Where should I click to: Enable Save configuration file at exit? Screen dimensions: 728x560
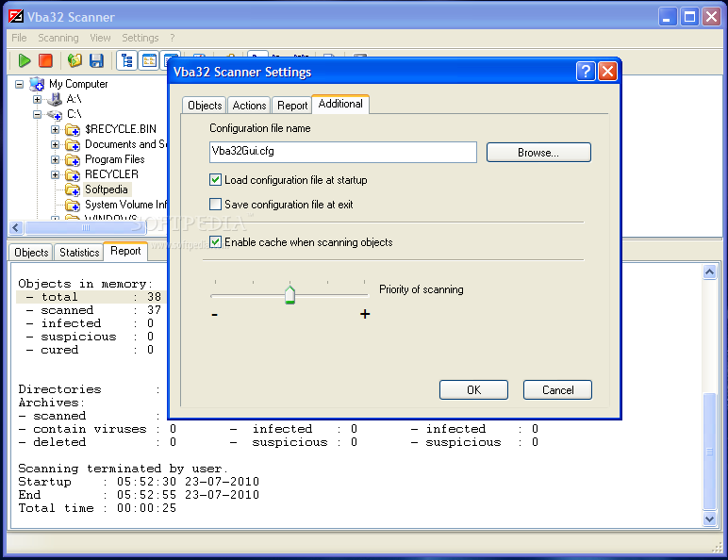click(x=215, y=205)
